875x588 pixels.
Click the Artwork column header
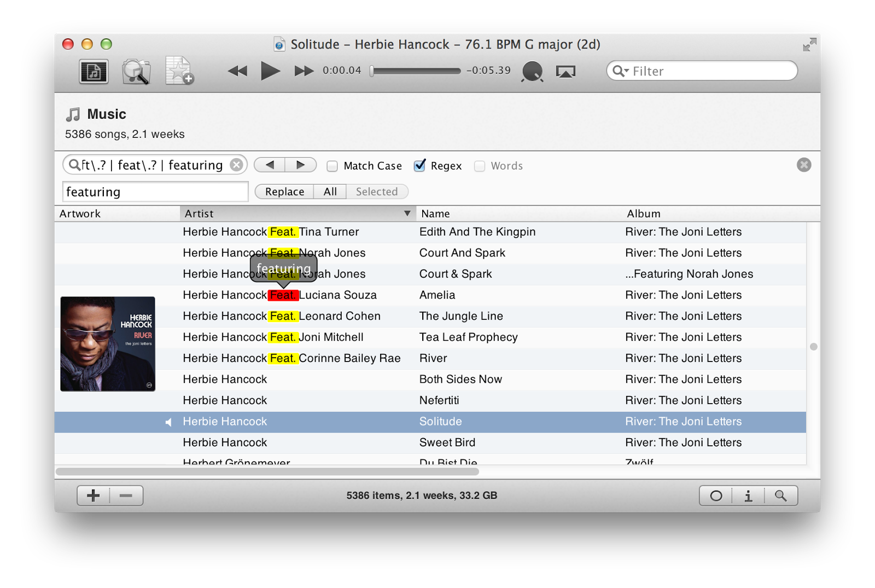coord(117,214)
